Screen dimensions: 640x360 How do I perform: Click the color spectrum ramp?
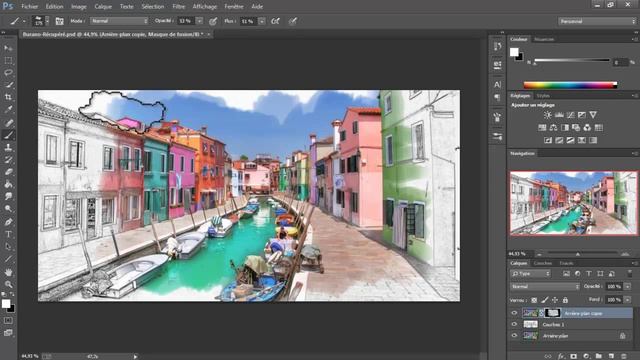coord(570,85)
